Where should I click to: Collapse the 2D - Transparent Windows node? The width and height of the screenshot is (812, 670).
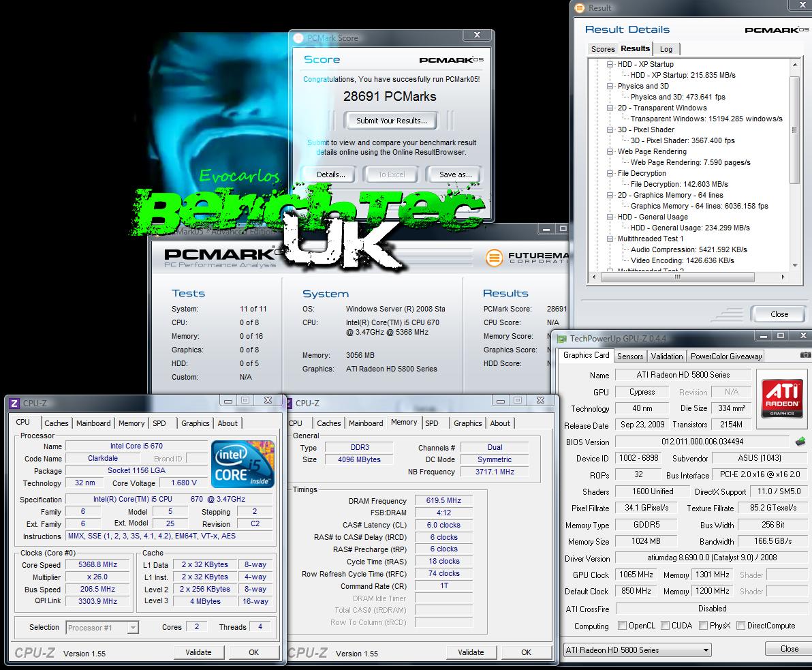(610, 108)
